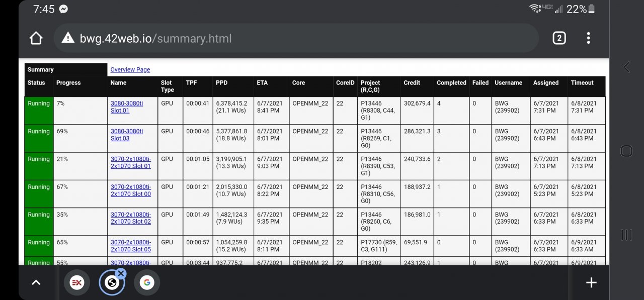The width and height of the screenshot is (644, 300).
Task: Open the Overview Page link
Action: coord(130,70)
